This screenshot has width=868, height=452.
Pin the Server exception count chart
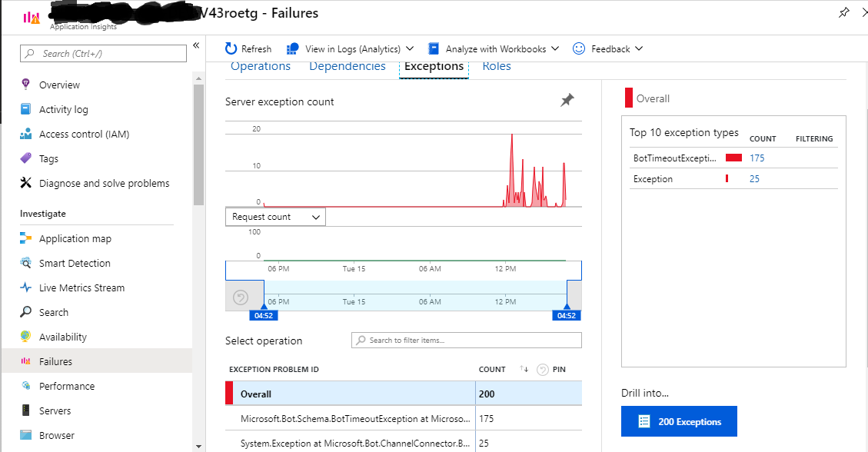[567, 99]
